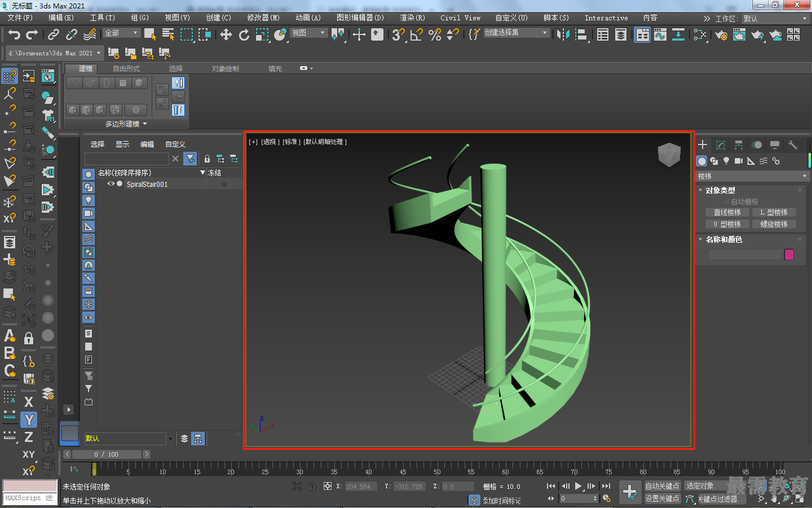Open the Layer Explorer icon
This screenshot has height=508, width=812.
click(621, 34)
